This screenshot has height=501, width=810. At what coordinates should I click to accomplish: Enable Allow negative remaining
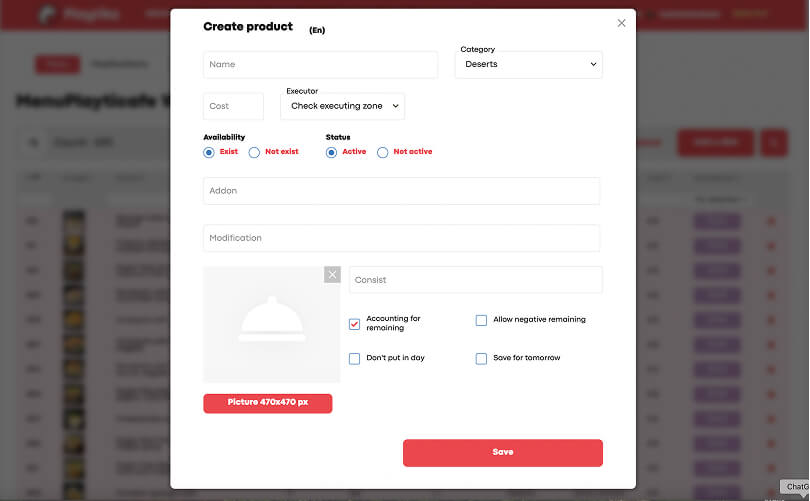pyautogui.click(x=481, y=320)
